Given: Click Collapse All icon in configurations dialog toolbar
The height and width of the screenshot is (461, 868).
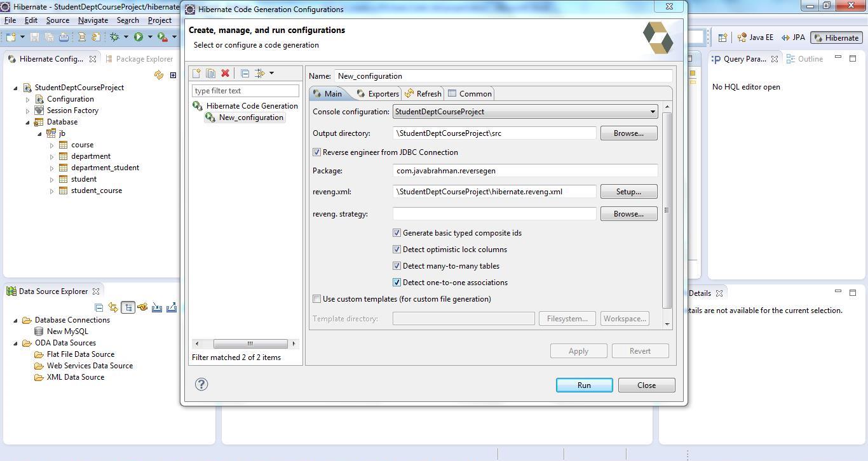Looking at the screenshot, I should click(x=245, y=73).
